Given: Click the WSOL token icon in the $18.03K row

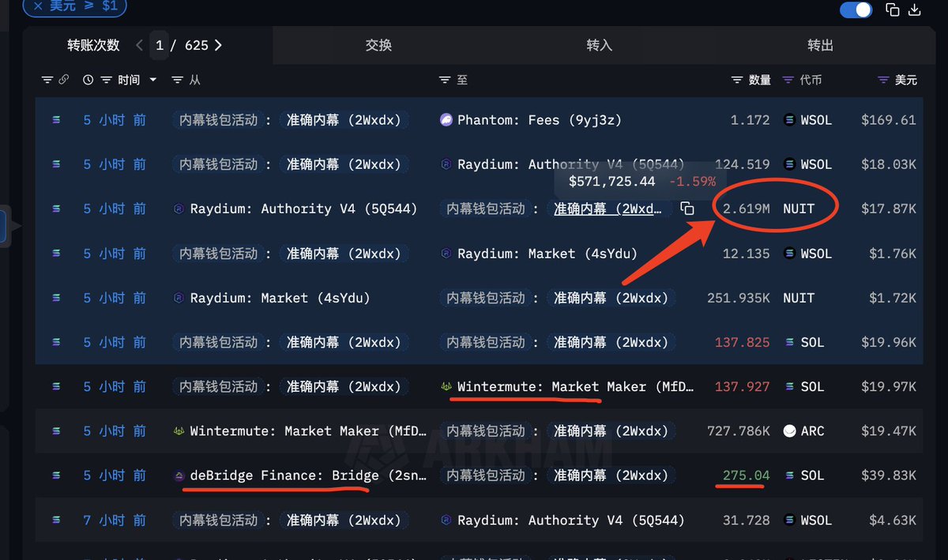Looking at the screenshot, I should [789, 164].
